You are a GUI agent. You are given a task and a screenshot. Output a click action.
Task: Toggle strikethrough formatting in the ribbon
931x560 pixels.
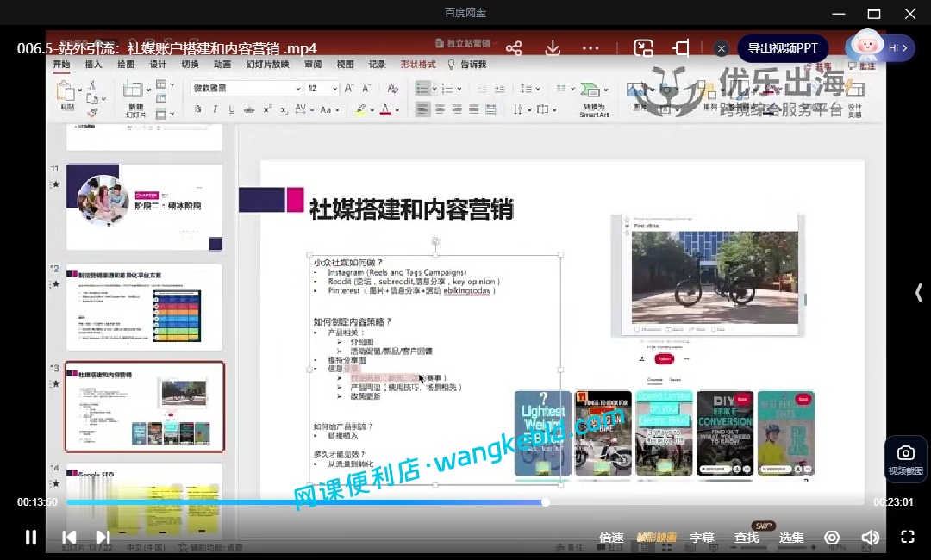point(249,109)
